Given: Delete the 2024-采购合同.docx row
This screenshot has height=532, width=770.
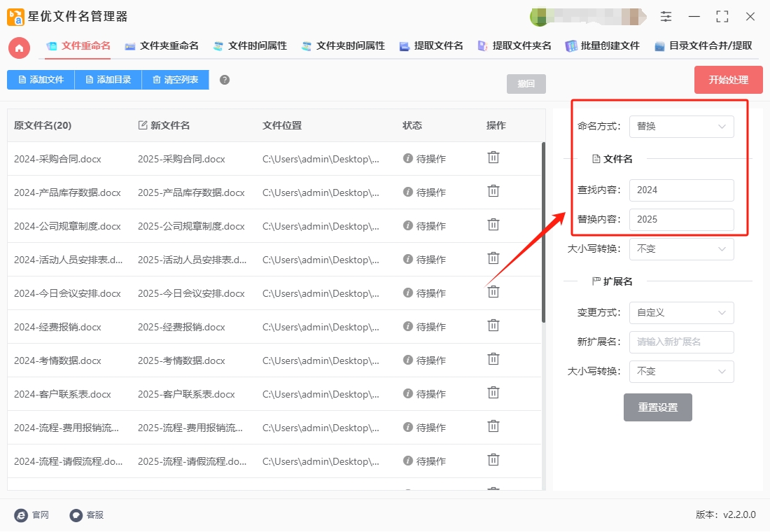Looking at the screenshot, I should coord(493,157).
